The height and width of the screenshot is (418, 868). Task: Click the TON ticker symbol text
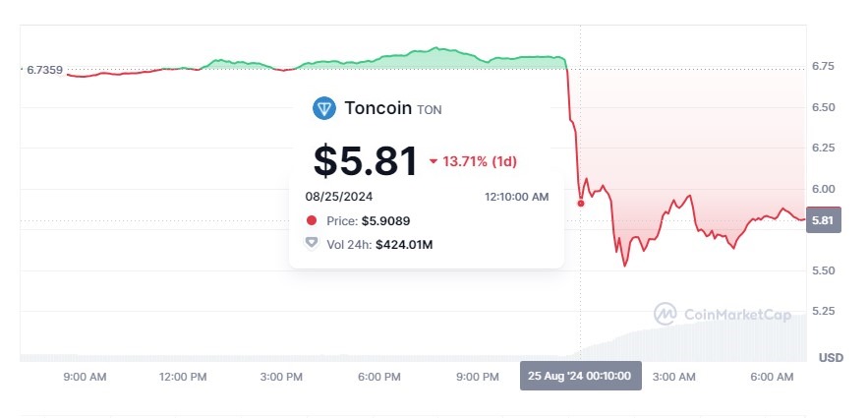[430, 110]
